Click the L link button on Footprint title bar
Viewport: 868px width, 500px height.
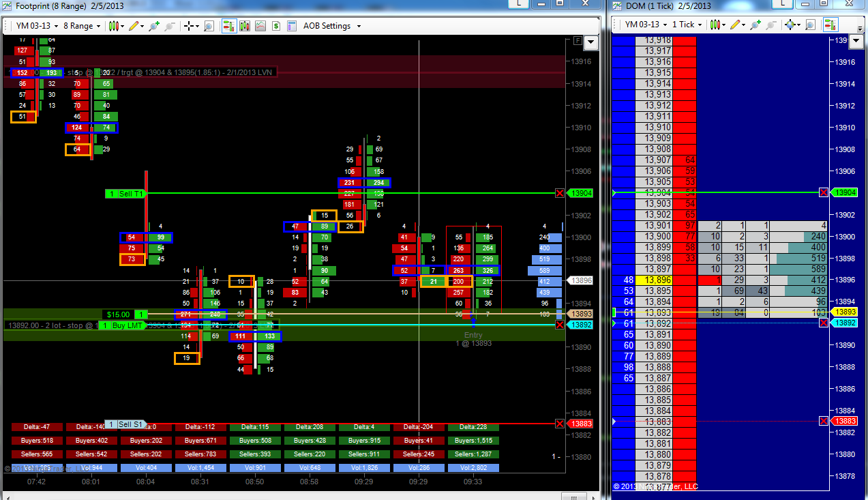(x=519, y=3)
